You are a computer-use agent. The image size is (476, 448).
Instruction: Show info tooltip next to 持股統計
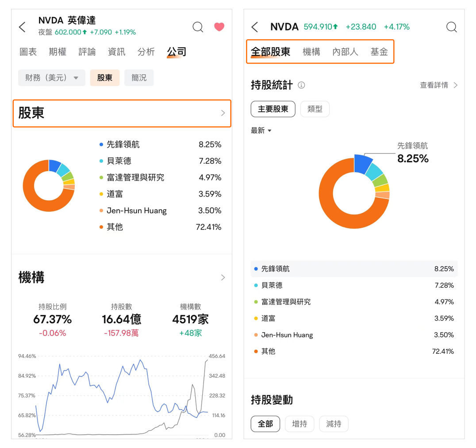[x=301, y=85]
